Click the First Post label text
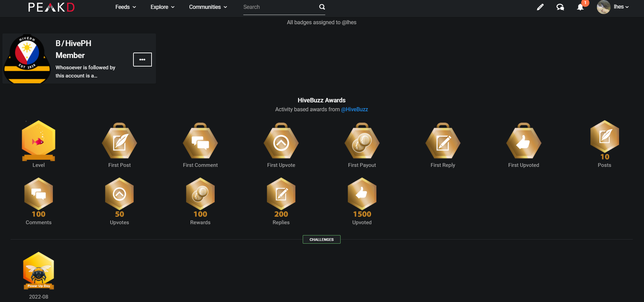 point(119,165)
